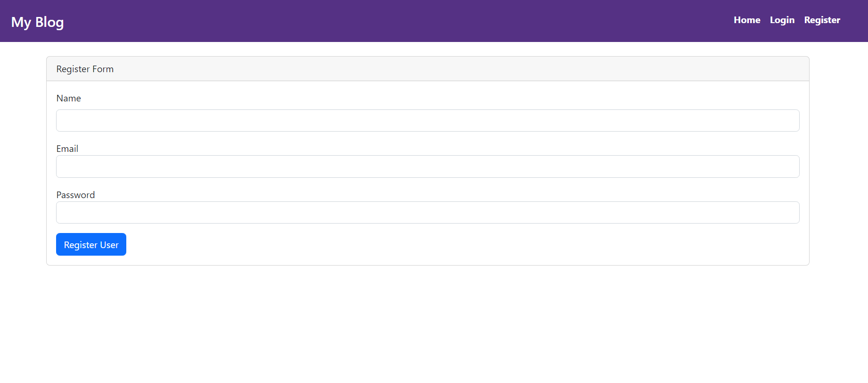Click the Register Form card header
The image size is (868, 383).
coord(85,69)
